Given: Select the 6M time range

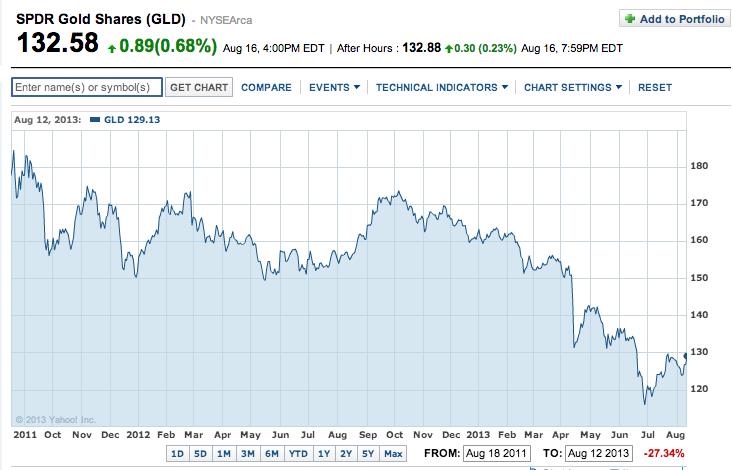Looking at the screenshot, I should [x=272, y=454].
